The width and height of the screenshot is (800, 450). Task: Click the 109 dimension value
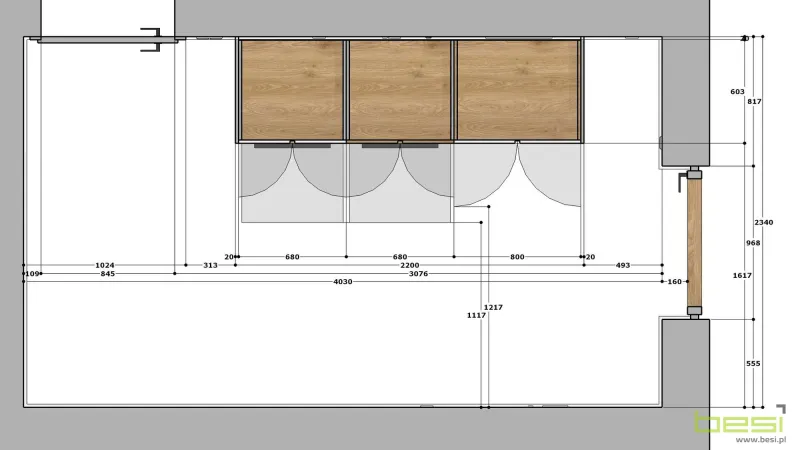point(33,274)
